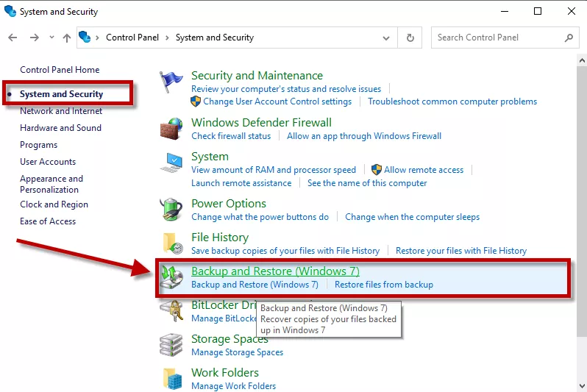Viewport: 587px width, 392px height.
Task: Open Clock and Region category
Action: [54, 204]
